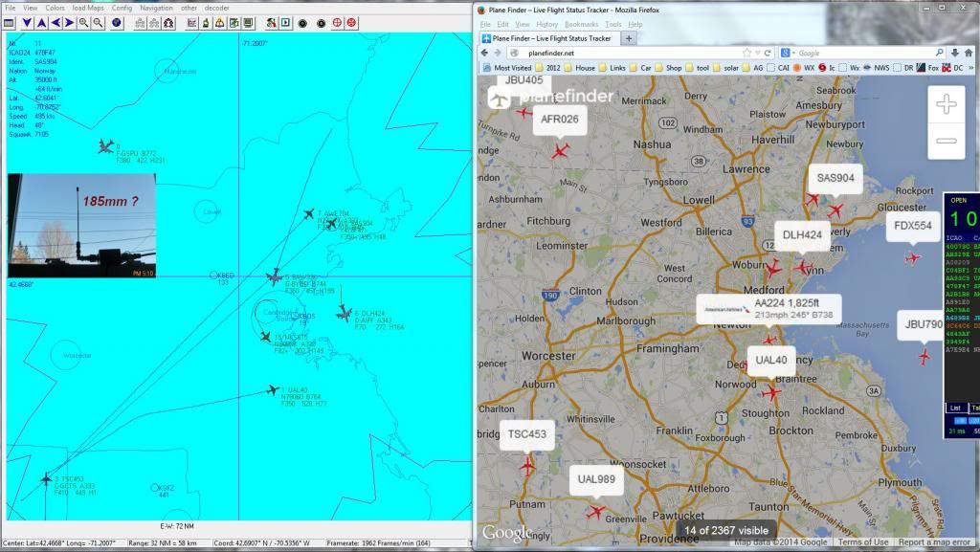Open the decoder menu

[x=217, y=8]
